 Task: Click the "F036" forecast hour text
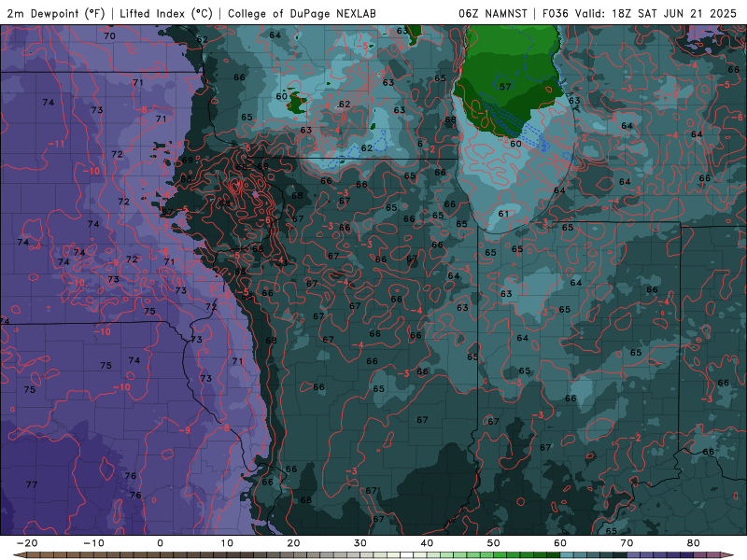pos(556,13)
